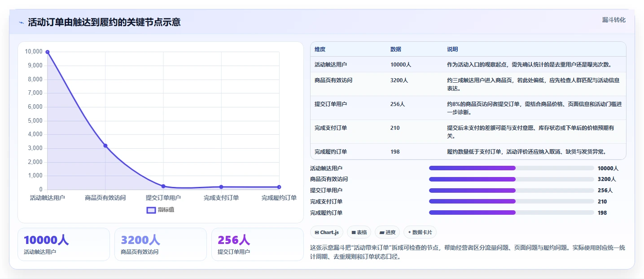Viewport: 644px width, 279px height.
Task: Click the 活动触达用户 progress bar
Action: tap(512, 168)
